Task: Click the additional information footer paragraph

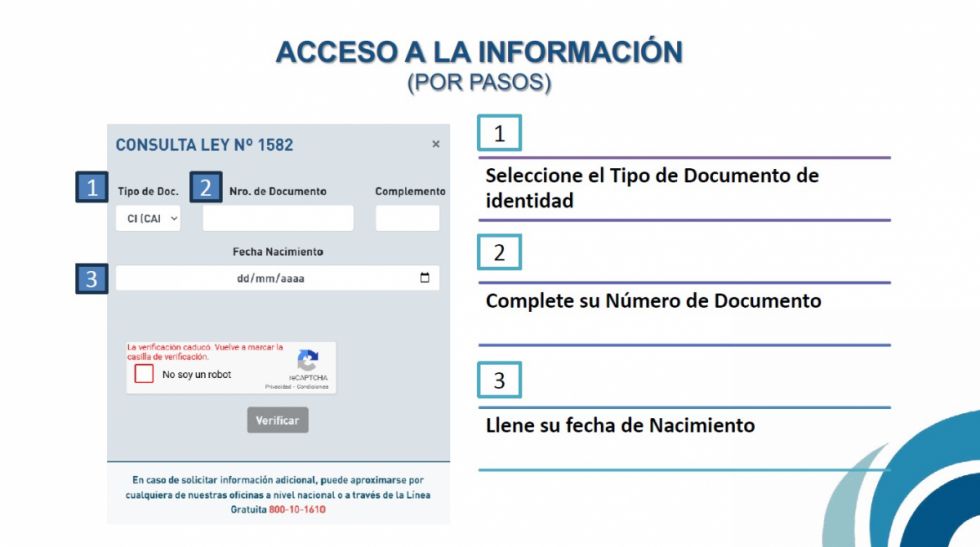Action: pos(278,494)
